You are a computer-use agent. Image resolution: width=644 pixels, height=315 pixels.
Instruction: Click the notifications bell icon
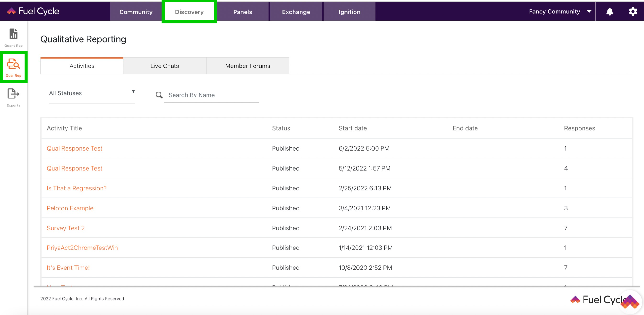coord(610,12)
